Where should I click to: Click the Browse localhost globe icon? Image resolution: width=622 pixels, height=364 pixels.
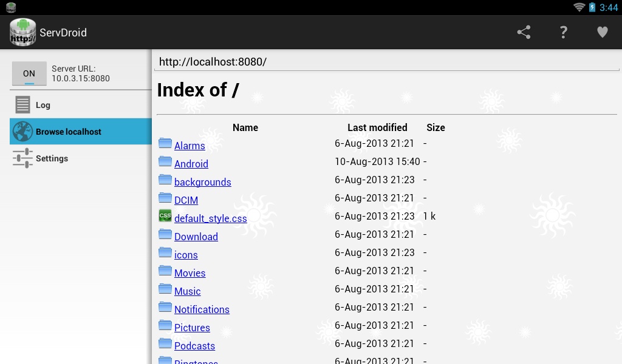22,132
